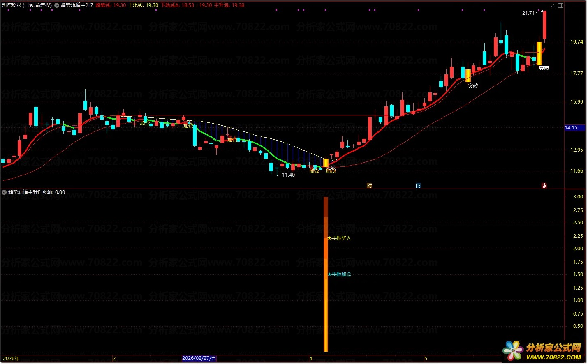Click month 5 on the time axis
This screenshot has height=364, width=588.
[426, 359]
